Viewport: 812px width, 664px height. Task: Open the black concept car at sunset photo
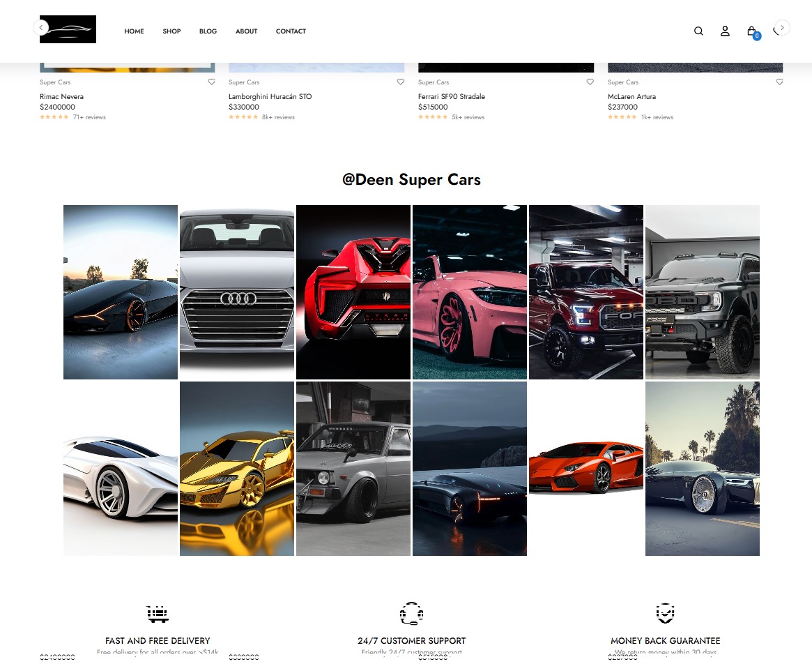point(121,292)
